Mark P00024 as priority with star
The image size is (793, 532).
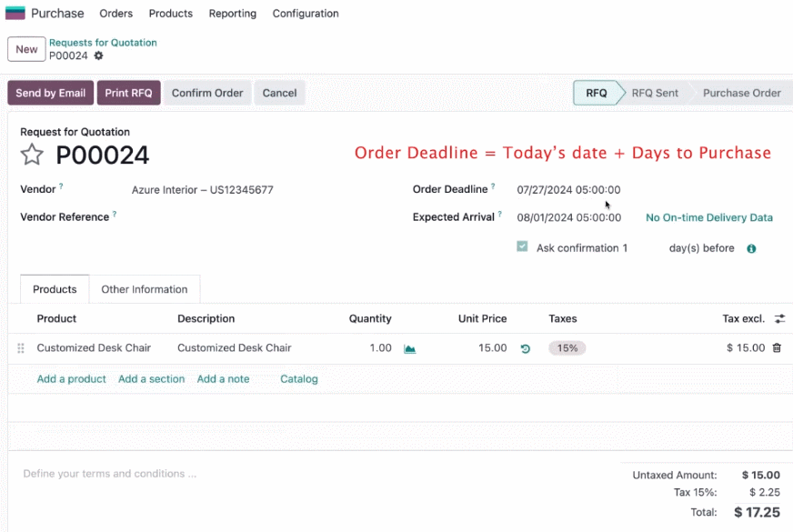(x=32, y=155)
